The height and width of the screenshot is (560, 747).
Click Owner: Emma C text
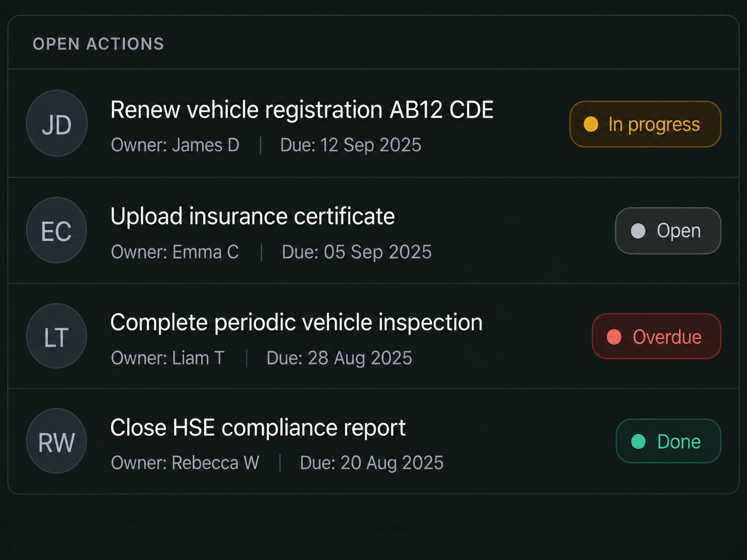175,252
